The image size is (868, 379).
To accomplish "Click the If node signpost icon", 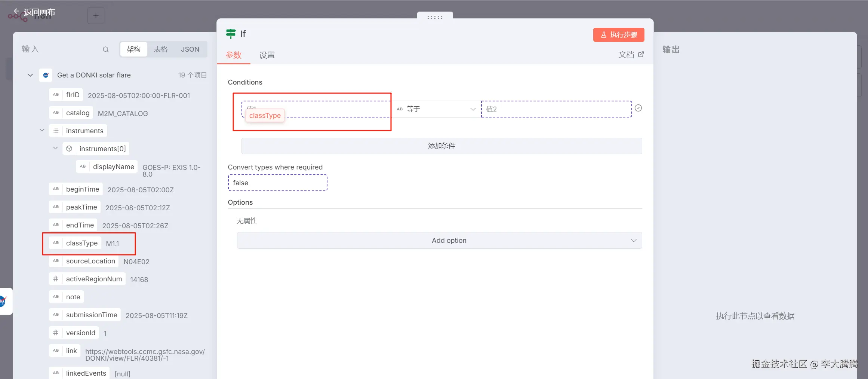I will 231,34.
